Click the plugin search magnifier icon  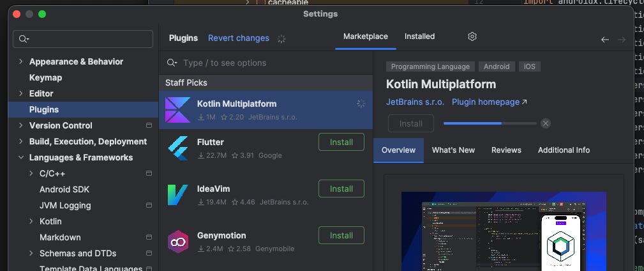pyautogui.click(x=172, y=63)
